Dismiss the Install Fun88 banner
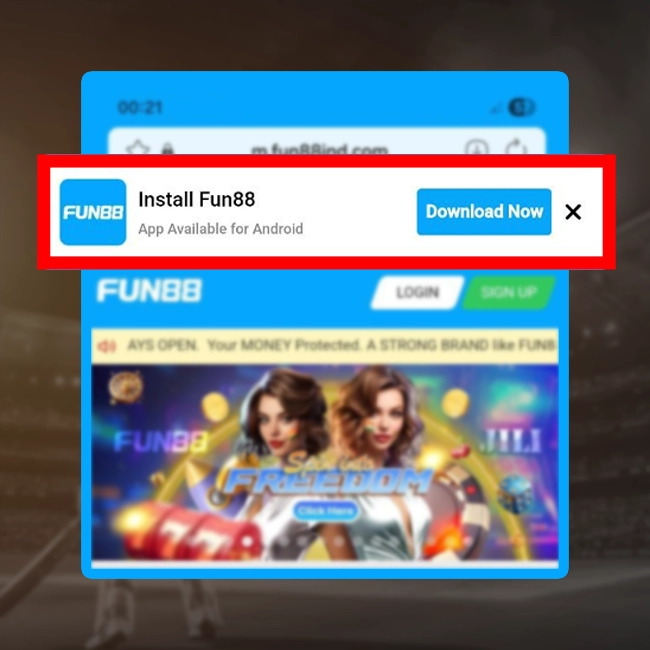The height and width of the screenshot is (650, 650). [x=573, y=212]
